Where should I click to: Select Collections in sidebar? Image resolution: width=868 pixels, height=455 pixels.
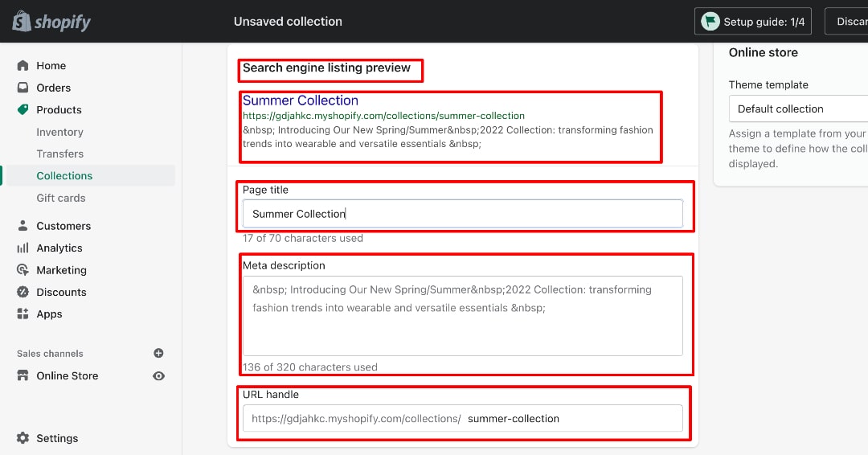pyautogui.click(x=64, y=175)
